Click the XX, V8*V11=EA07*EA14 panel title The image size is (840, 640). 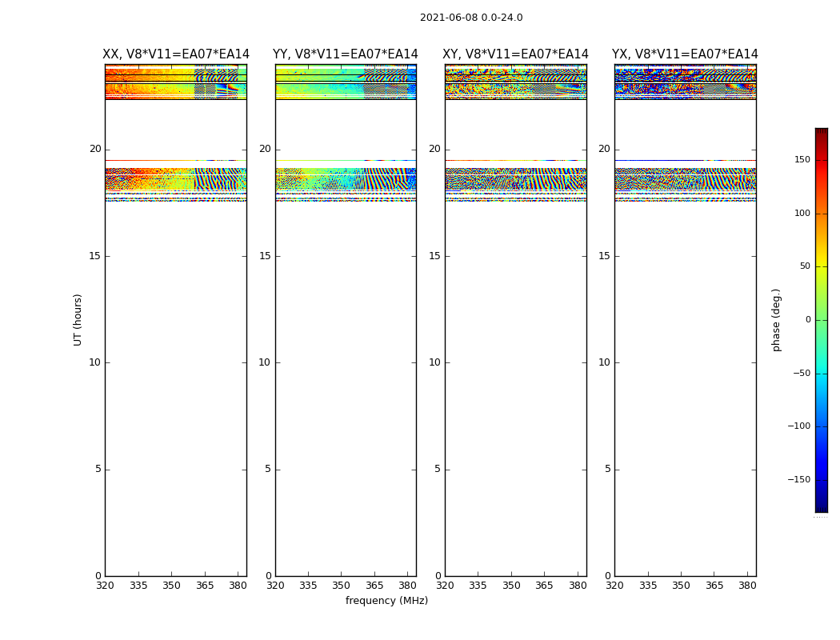(176, 54)
